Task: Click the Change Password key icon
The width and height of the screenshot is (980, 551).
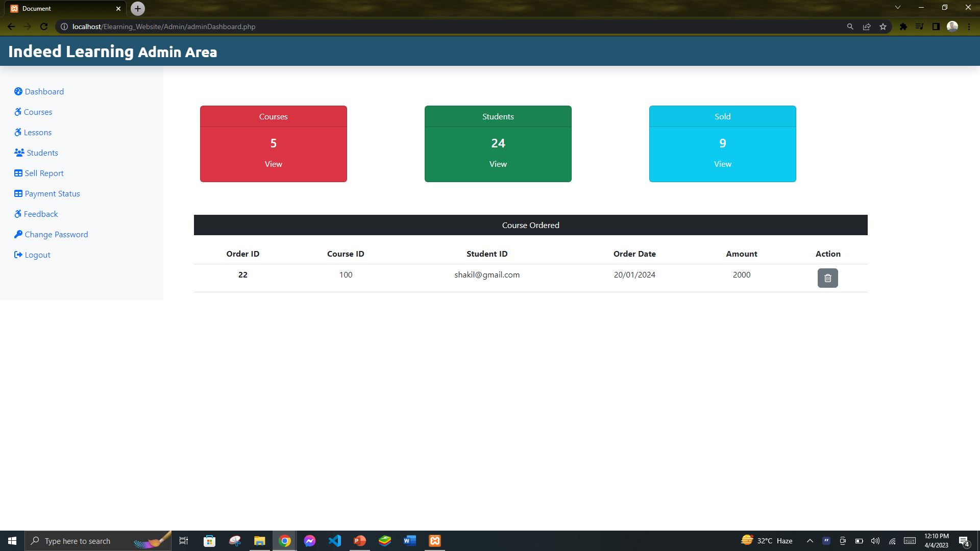Action: (x=19, y=234)
